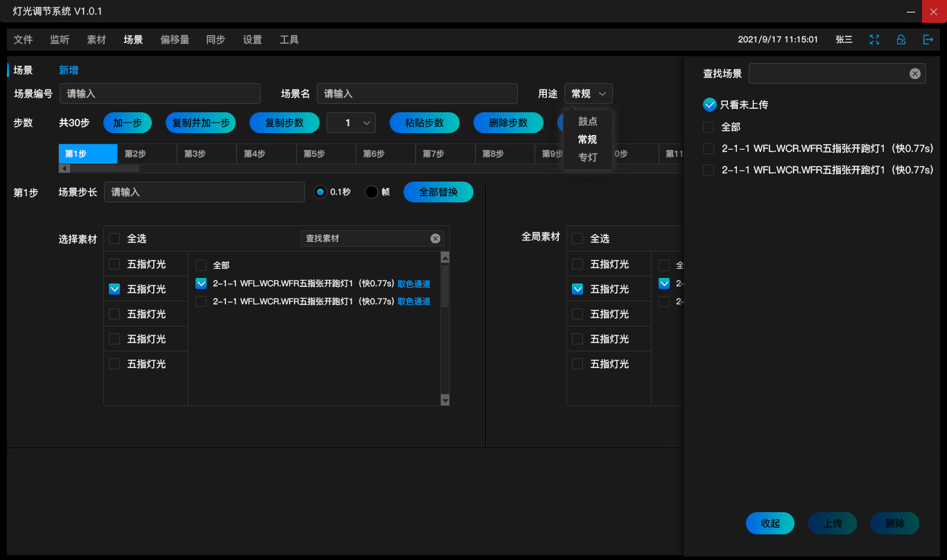Select the 第1步 tab
The image size is (947, 560).
click(x=88, y=154)
